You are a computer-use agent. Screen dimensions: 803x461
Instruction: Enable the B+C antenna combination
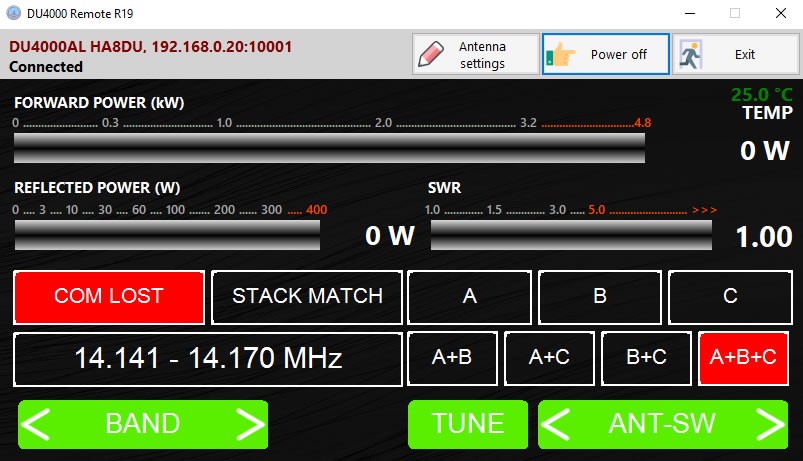pyautogui.click(x=645, y=358)
